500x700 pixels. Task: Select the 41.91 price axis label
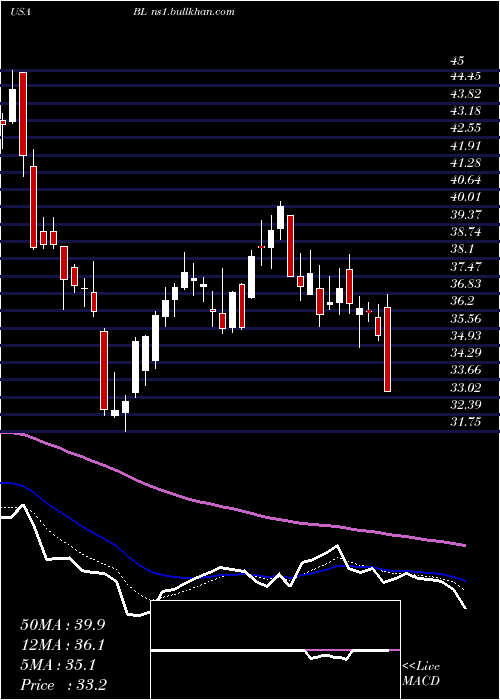point(466,146)
